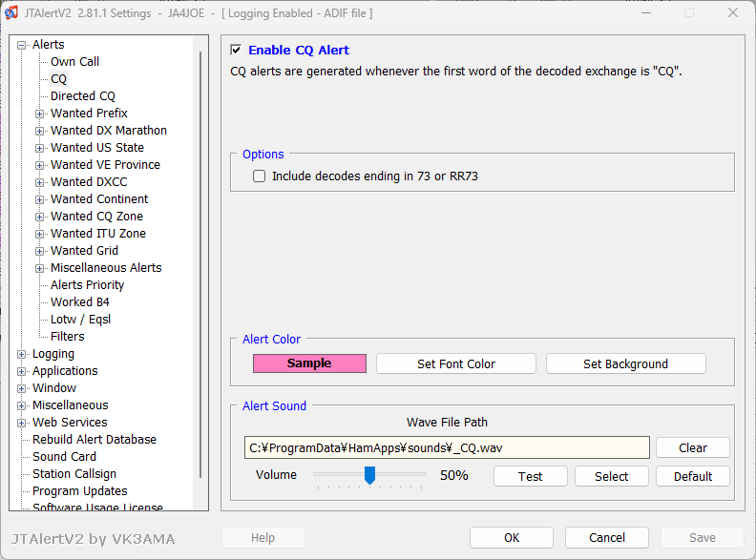Select Own Call in the settings tree

[x=74, y=62]
